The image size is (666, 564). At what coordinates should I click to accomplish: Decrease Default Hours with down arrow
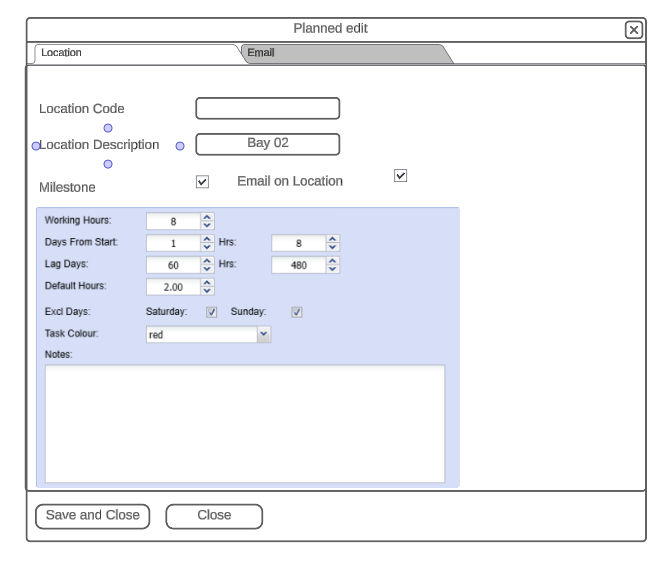[x=207, y=291]
